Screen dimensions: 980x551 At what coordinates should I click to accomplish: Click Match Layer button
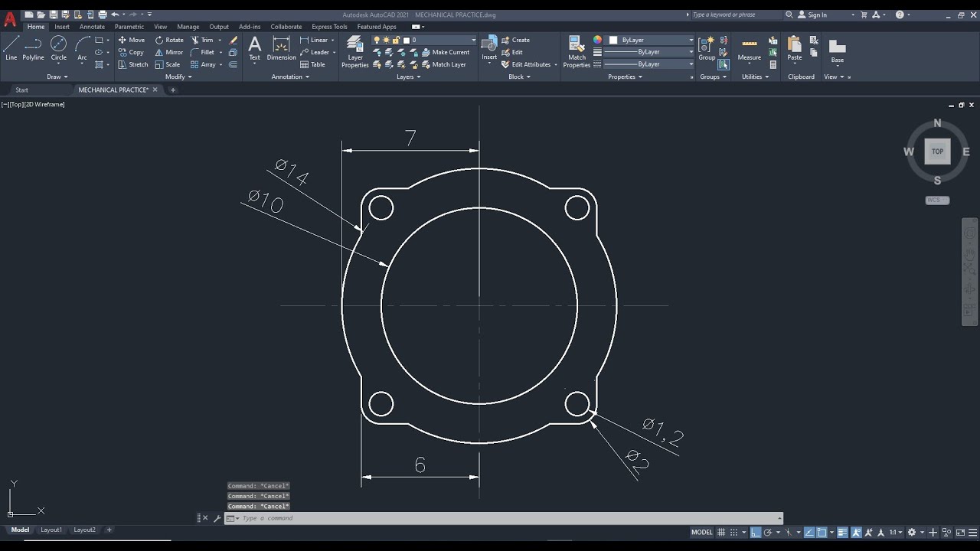443,64
